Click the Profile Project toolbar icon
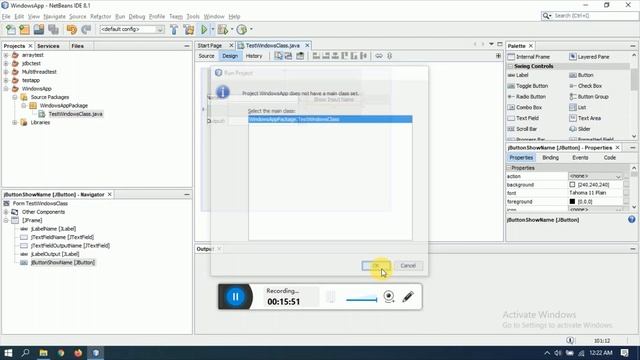Image resolution: width=640 pixels, height=360 pixels. coord(242,29)
